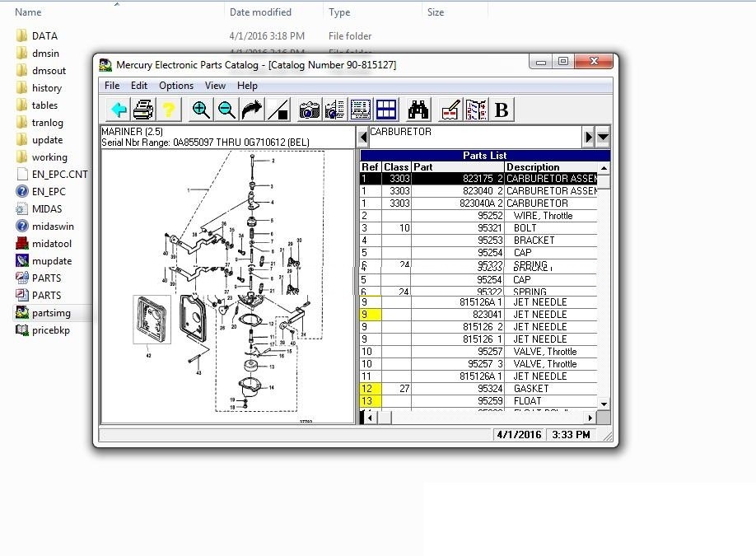Click parts list horizontal scroll right arrow

tap(590, 418)
